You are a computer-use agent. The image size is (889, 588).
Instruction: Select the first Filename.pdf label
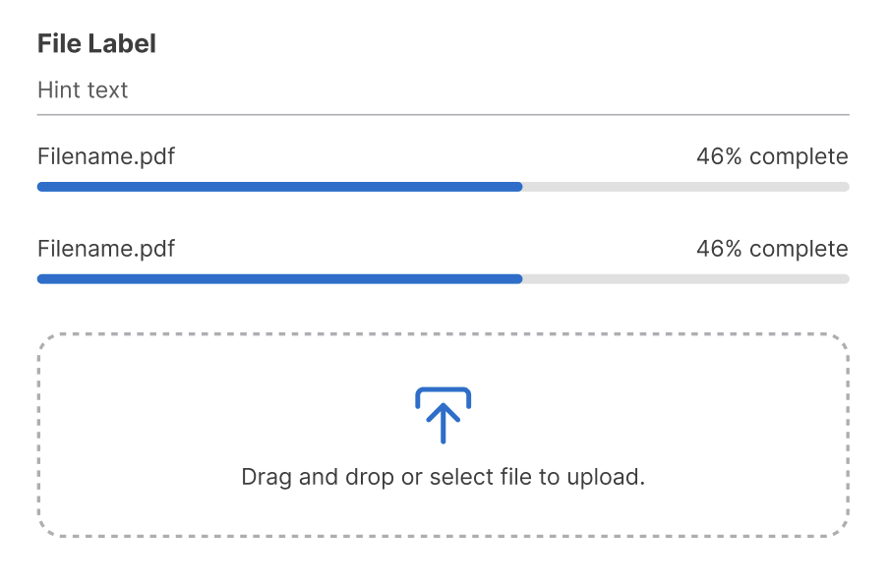click(x=106, y=156)
